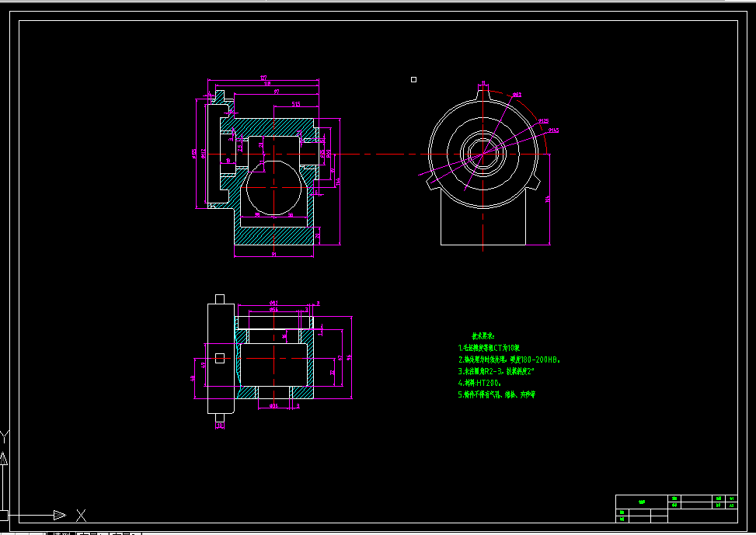The image size is (756, 535).
Task: Select the '118' dimension text
Action: tap(267, 84)
